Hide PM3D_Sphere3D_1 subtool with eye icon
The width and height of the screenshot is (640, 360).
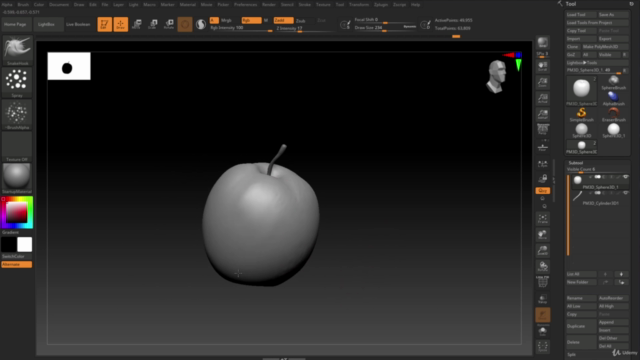625,177
